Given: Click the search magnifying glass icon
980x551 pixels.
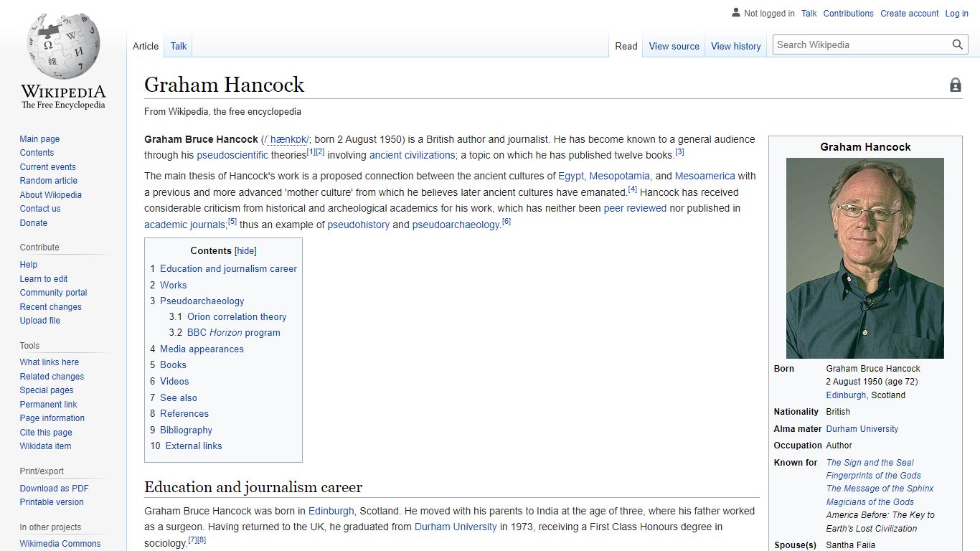Looking at the screenshot, I should (x=958, y=44).
